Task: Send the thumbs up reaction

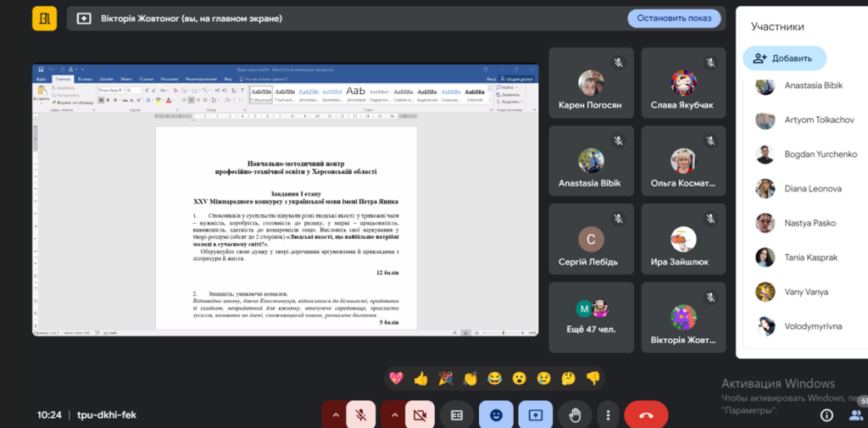Action: coord(420,378)
